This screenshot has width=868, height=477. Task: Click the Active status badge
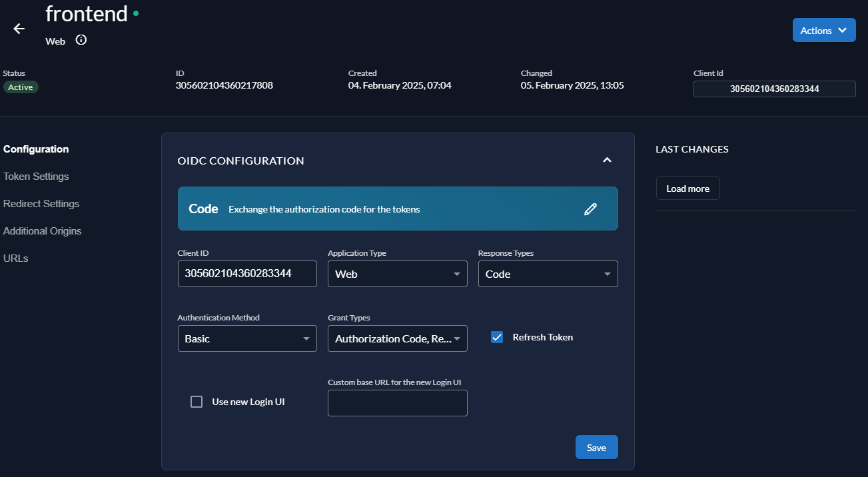coord(21,87)
